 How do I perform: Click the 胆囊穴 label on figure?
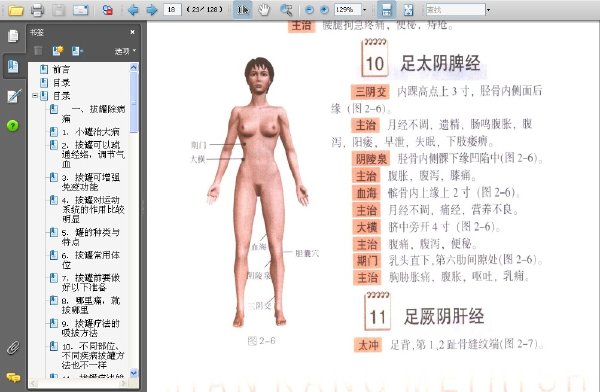307,253
